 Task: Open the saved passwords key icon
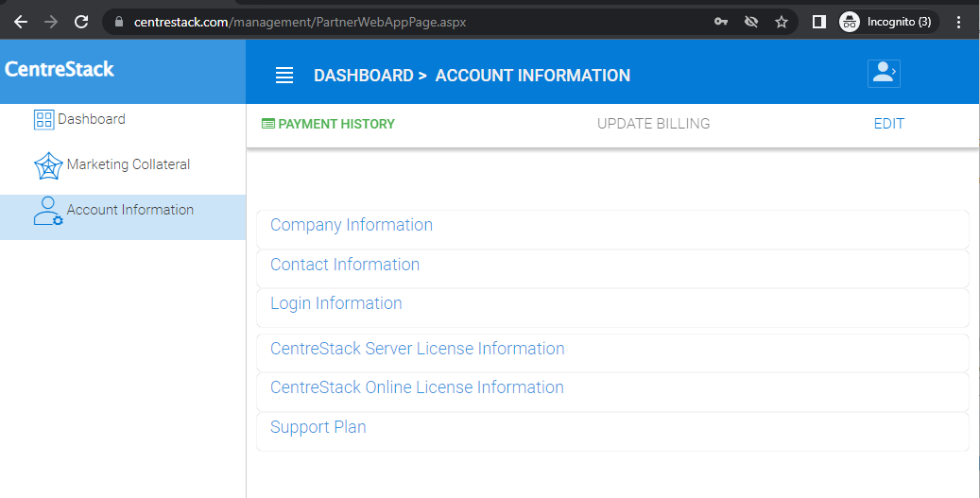tap(721, 22)
